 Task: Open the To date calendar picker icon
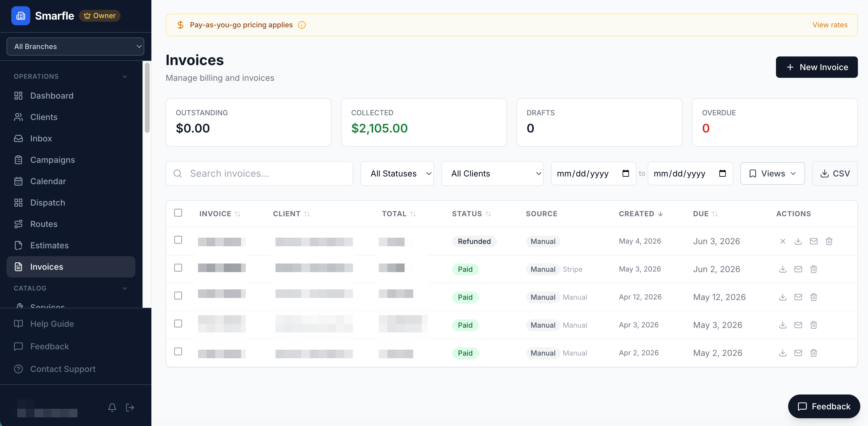[x=723, y=173]
